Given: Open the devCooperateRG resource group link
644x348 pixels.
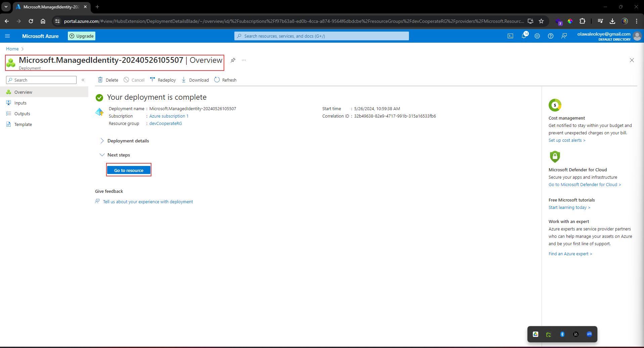Looking at the screenshot, I should point(165,123).
